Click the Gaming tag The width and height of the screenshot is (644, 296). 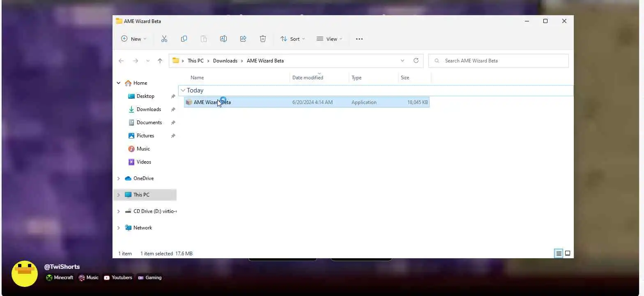tap(149, 277)
